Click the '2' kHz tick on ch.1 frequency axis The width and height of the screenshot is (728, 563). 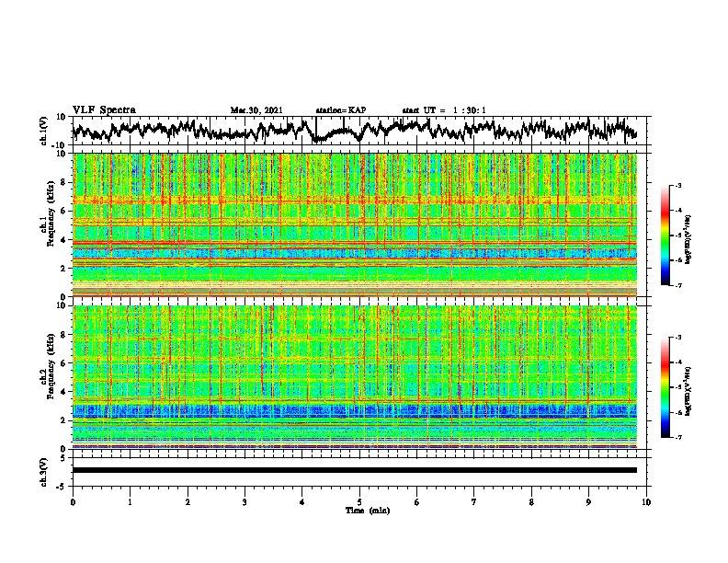63,269
